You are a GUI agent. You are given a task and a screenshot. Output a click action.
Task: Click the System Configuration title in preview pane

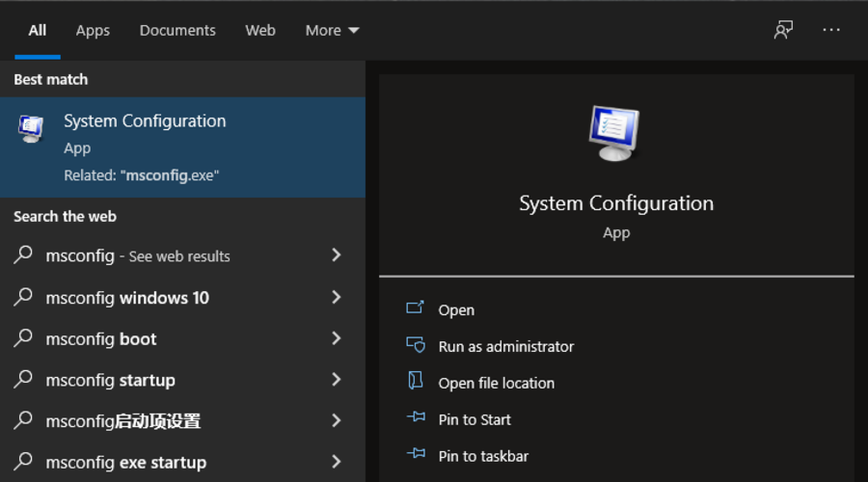click(x=616, y=203)
